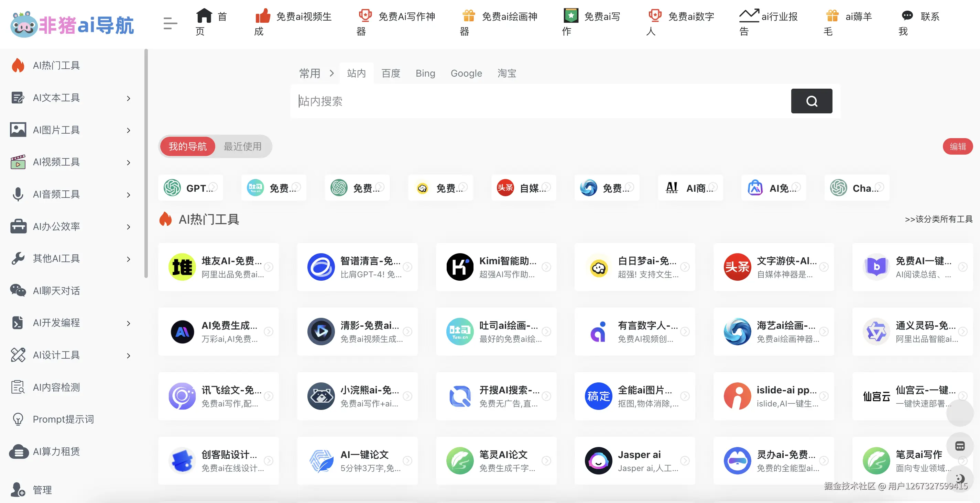Viewport: 980px width, 503px height.
Task: Expand 其他AI工具 sidebar chevron
Action: click(x=129, y=259)
